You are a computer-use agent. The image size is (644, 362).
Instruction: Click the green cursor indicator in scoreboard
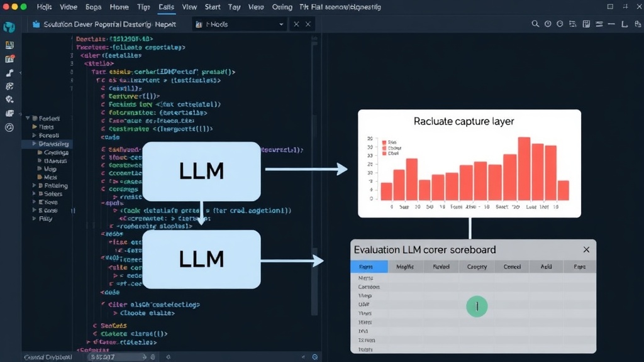pos(477,307)
